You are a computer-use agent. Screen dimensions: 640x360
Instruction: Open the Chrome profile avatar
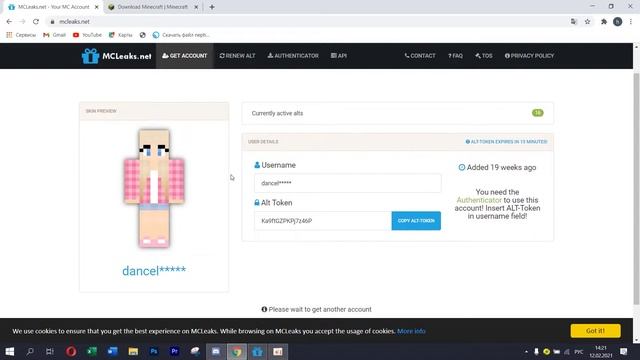coord(617,22)
